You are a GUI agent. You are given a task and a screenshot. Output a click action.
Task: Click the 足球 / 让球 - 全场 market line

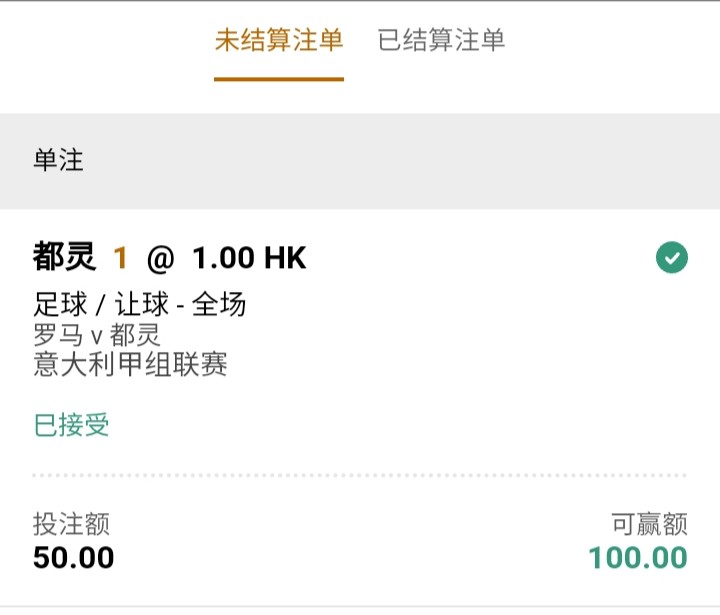click(139, 305)
